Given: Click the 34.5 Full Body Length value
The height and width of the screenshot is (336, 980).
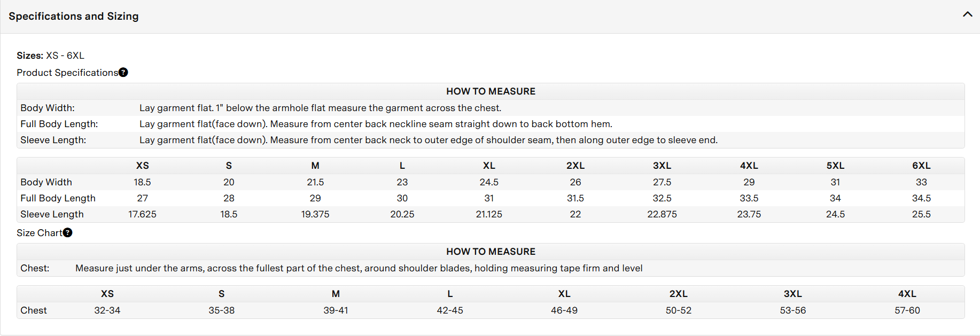Looking at the screenshot, I should pyautogui.click(x=921, y=198).
